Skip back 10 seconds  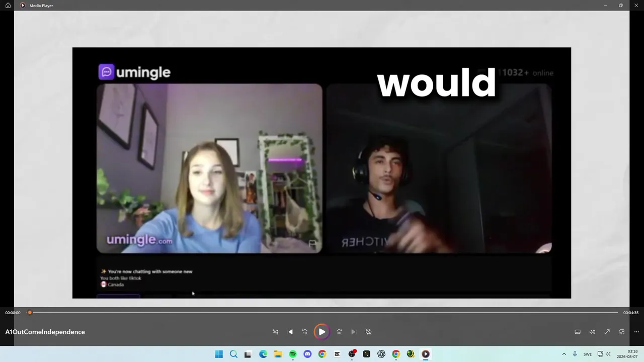[x=304, y=332]
